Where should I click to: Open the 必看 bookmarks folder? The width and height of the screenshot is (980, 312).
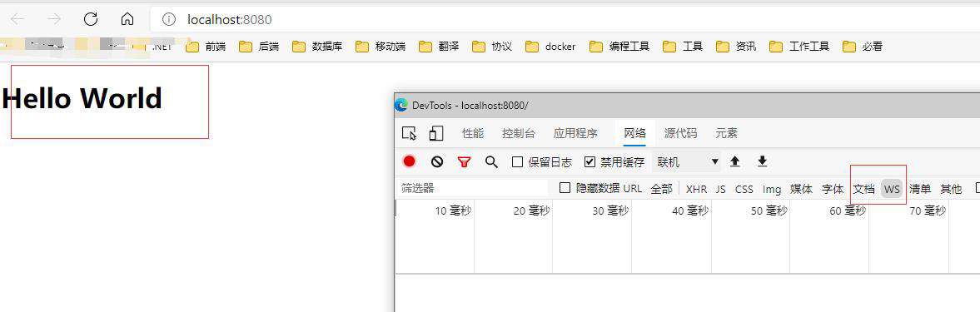[x=862, y=47]
